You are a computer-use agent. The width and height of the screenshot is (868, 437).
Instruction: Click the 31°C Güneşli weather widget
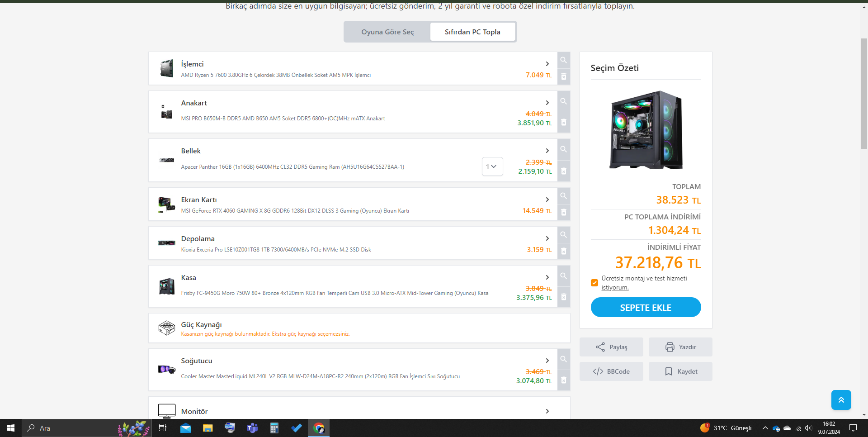click(726, 428)
